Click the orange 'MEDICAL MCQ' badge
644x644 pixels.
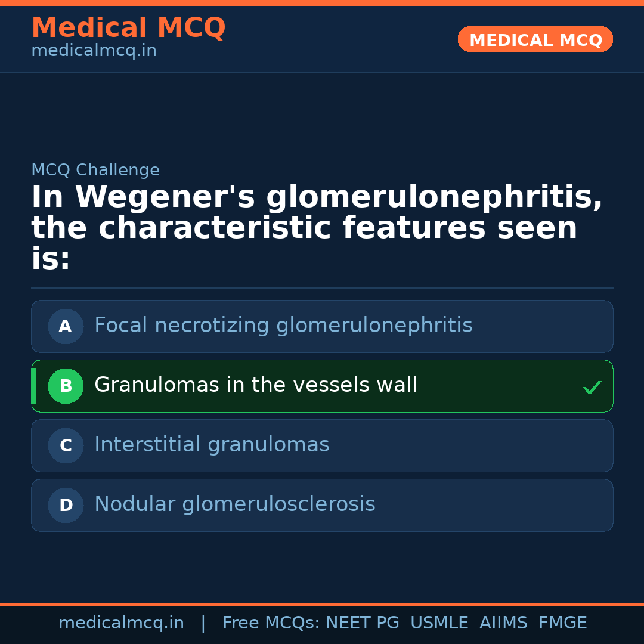coord(535,40)
